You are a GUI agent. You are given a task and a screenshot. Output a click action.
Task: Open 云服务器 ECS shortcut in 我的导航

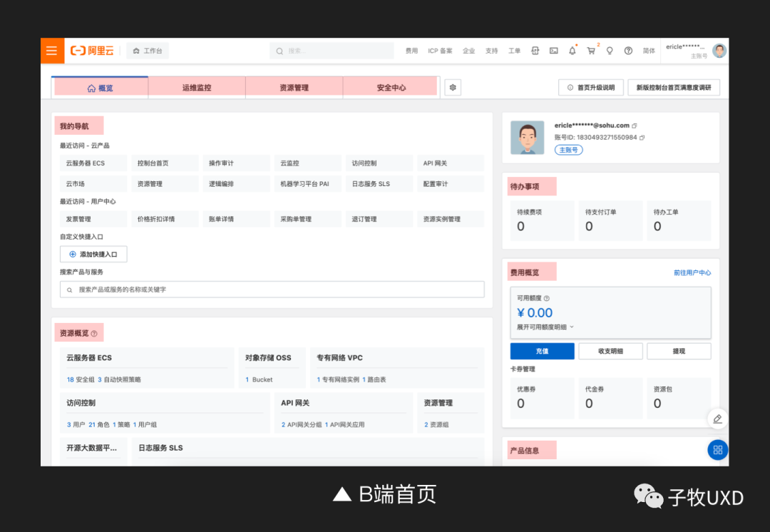click(x=93, y=163)
